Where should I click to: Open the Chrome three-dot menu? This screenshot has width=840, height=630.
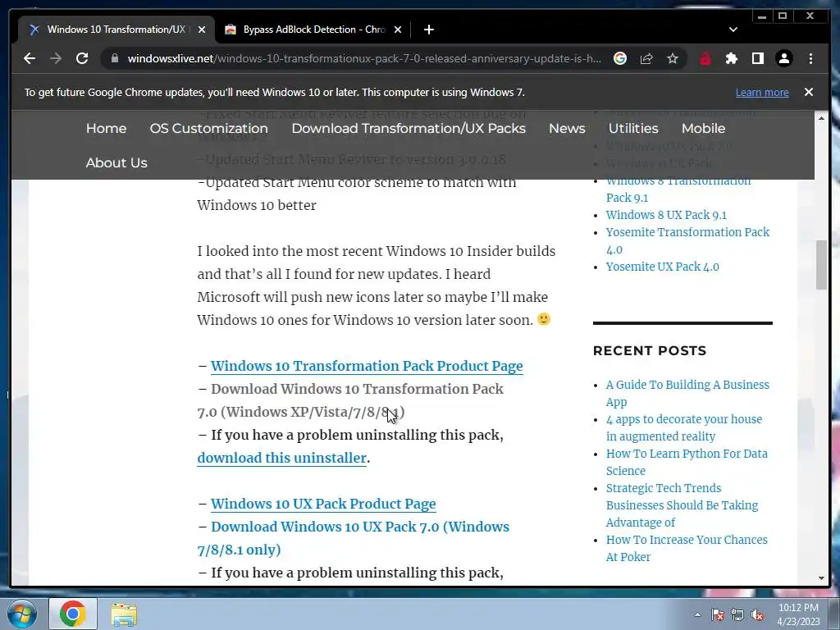point(810,58)
